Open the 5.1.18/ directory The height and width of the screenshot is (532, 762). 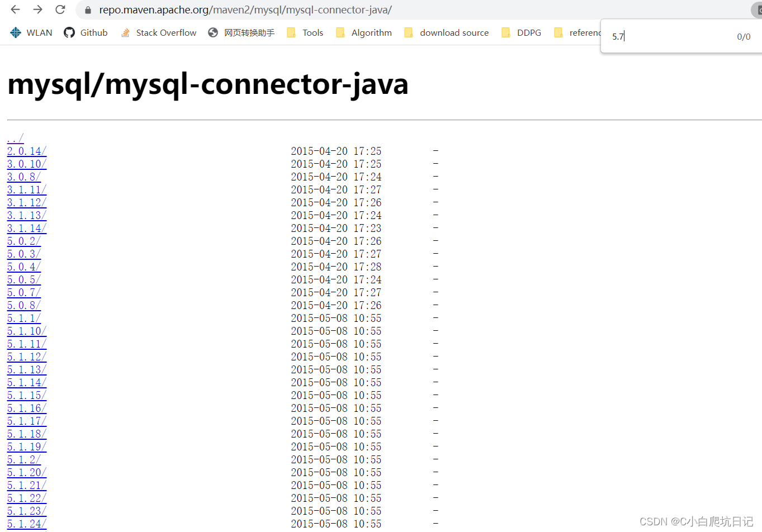27,434
